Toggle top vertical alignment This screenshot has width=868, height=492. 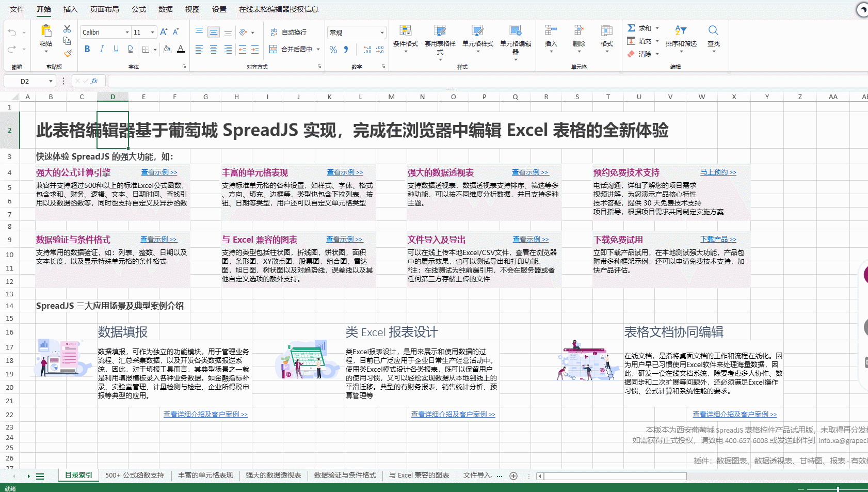[199, 32]
